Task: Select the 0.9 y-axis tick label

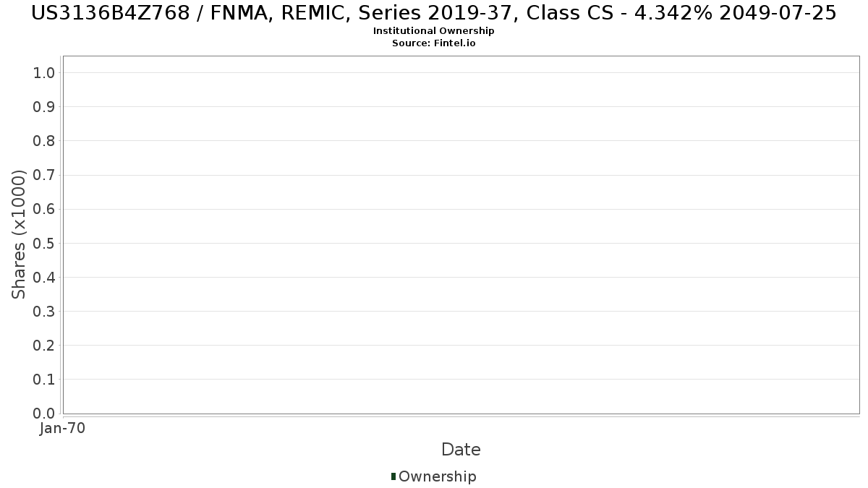Action: pyautogui.click(x=44, y=107)
